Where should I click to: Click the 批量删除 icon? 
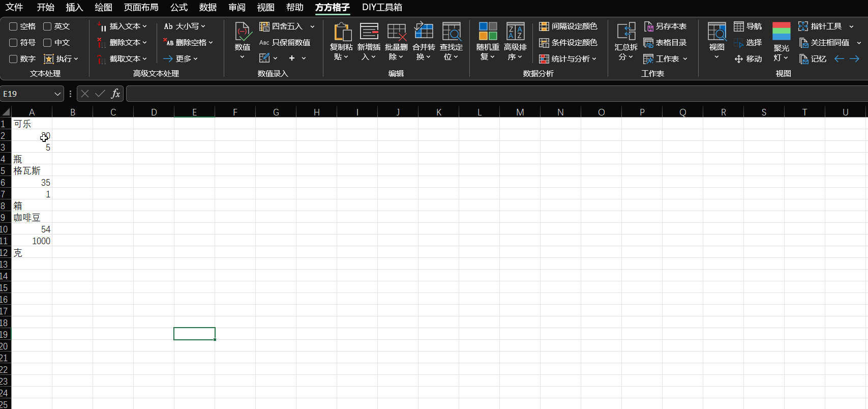pos(396,32)
